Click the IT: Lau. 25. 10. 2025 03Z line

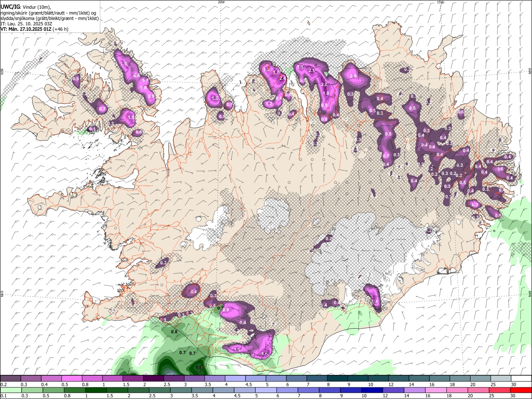(27, 24)
